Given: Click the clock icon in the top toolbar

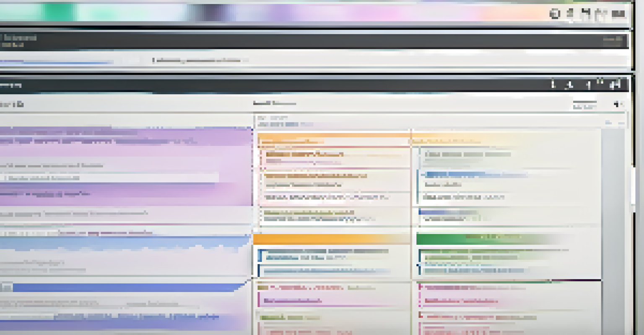Looking at the screenshot, I should click(x=553, y=13).
